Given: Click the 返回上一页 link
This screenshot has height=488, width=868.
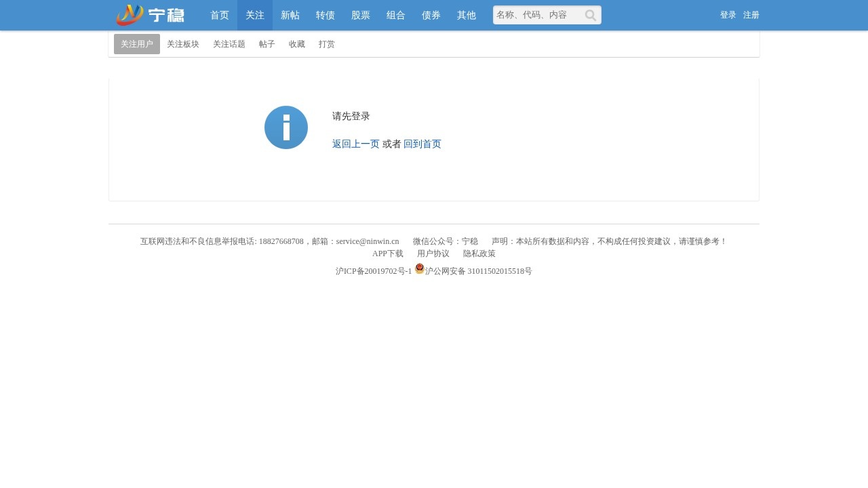Looking at the screenshot, I should click(356, 144).
